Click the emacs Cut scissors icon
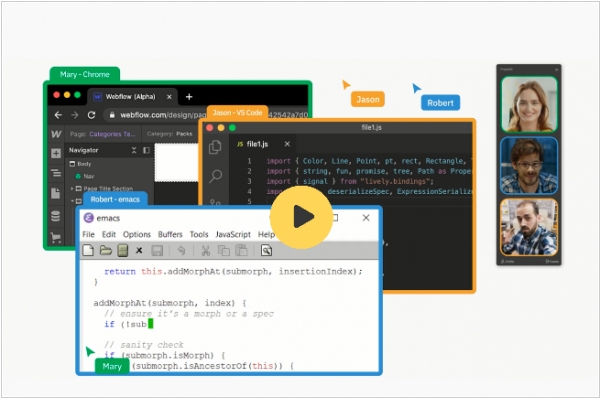Viewport: 600px width, 398px height. [x=205, y=250]
